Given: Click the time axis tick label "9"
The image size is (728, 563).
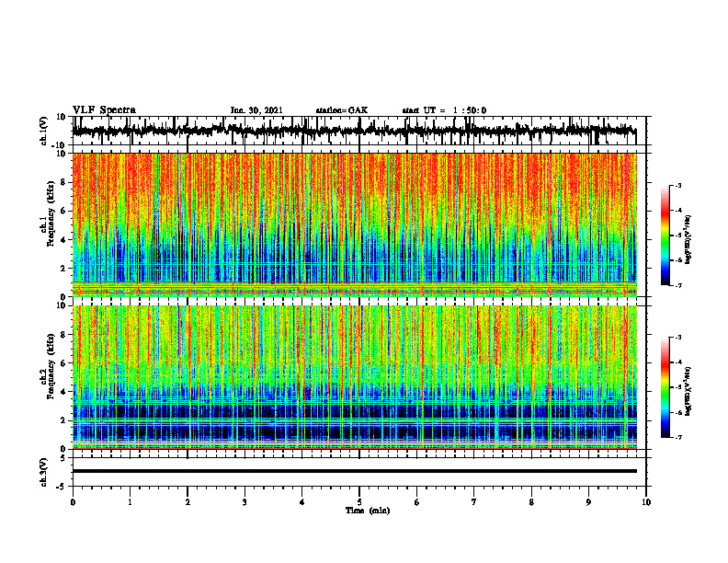Looking at the screenshot, I should coord(588,502).
